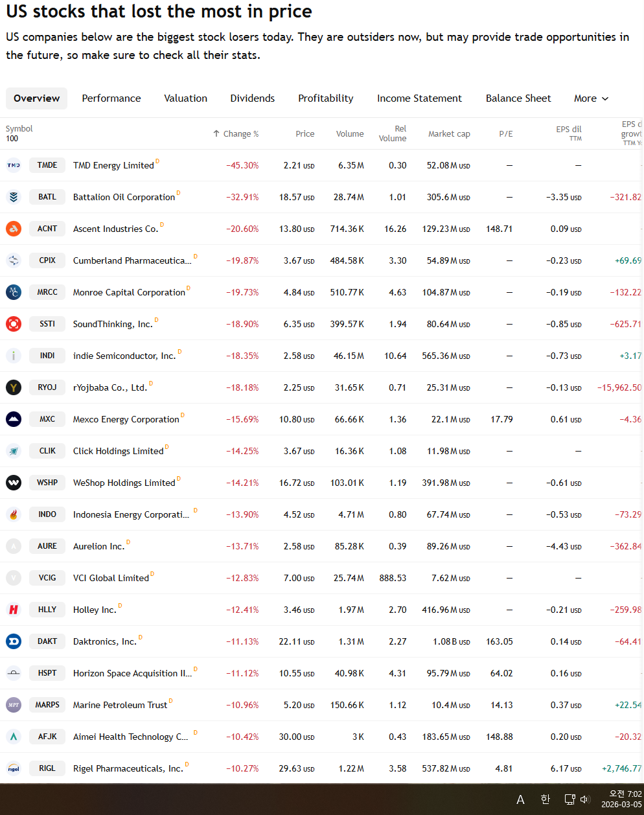644x815 pixels.
Task: Click the Indonesia Energy flame logo icon
Action: [14, 514]
